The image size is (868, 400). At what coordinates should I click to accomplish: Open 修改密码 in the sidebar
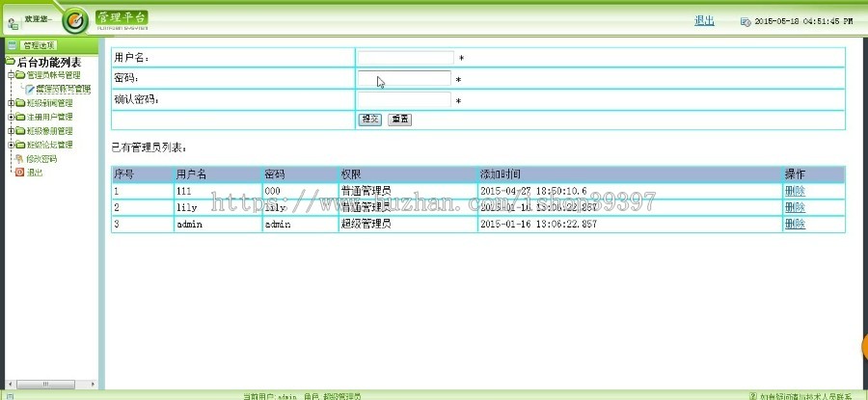click(41, 159)
